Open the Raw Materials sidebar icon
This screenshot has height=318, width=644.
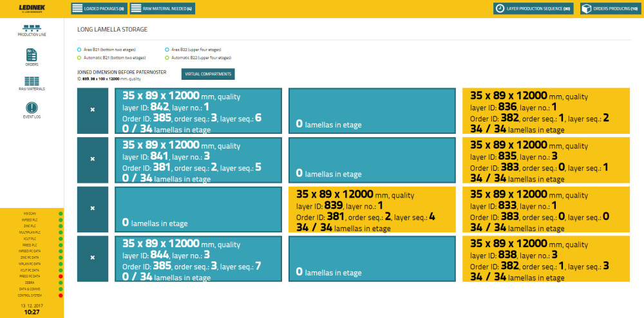pyautogui.click(x=32, y=84)
